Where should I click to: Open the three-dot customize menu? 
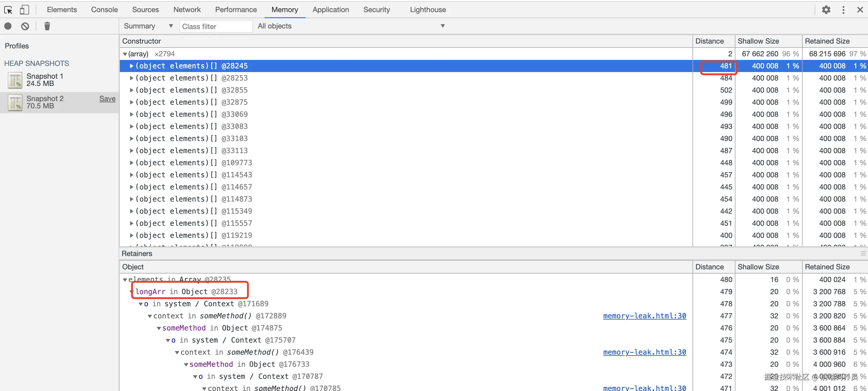(x=843, y=10)
